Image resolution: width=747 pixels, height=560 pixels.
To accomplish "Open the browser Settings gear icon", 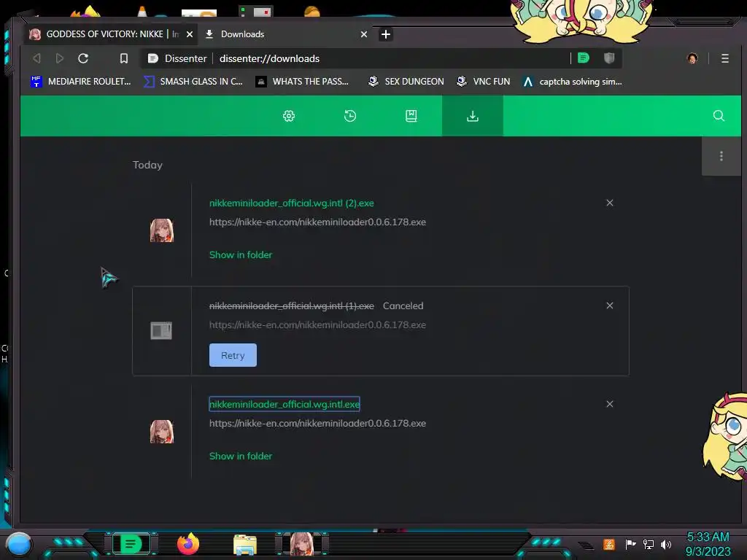I will [289, 116].
